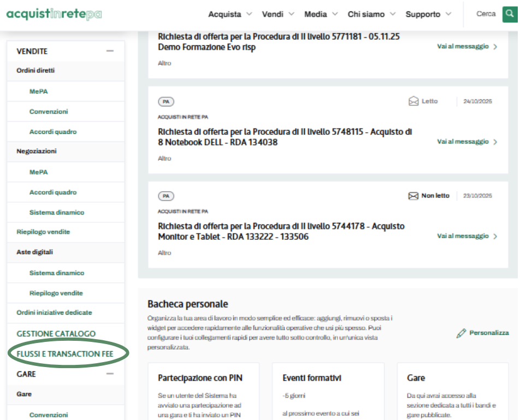Click the Cerca search field
This screenshot has width=520, height=420.
(x=486, y=14)
